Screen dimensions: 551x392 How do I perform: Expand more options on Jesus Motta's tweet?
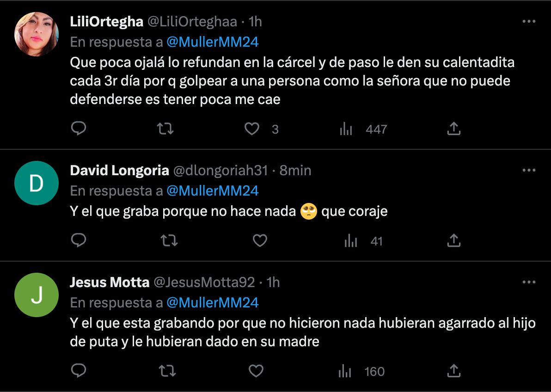(x=529, y=282)
